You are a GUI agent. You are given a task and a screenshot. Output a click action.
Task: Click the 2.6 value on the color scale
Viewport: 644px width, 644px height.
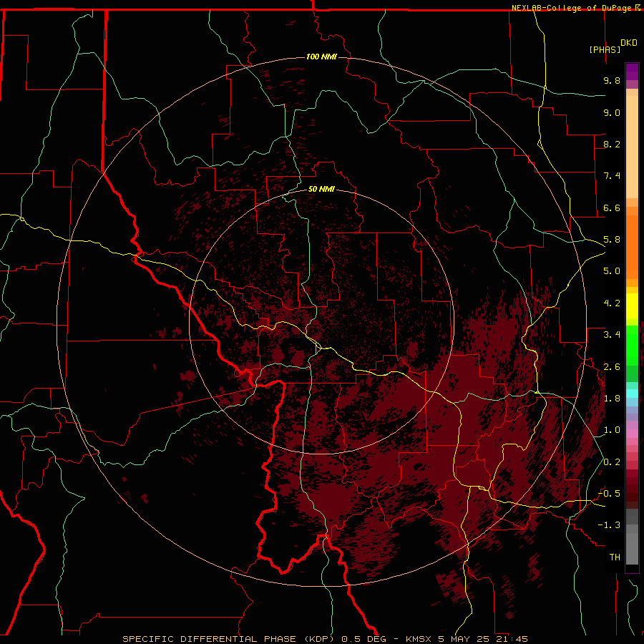click(612, 367)
